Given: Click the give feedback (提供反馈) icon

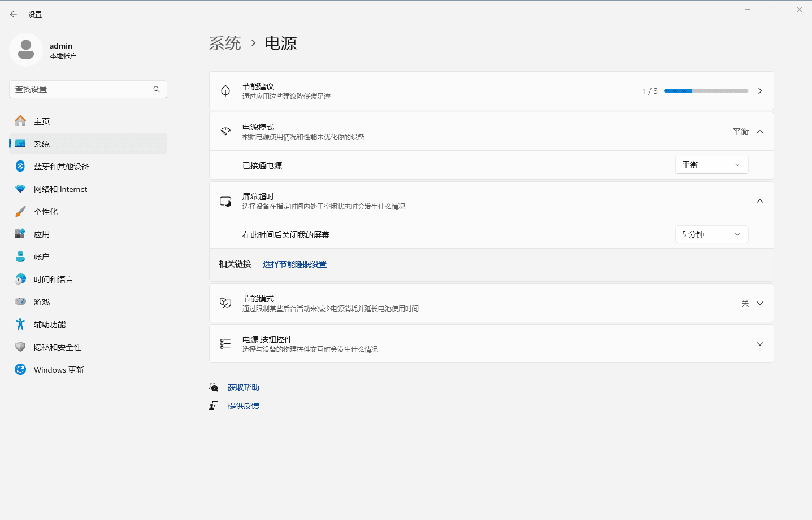Looking at the screenshot, I should [214, 406].
